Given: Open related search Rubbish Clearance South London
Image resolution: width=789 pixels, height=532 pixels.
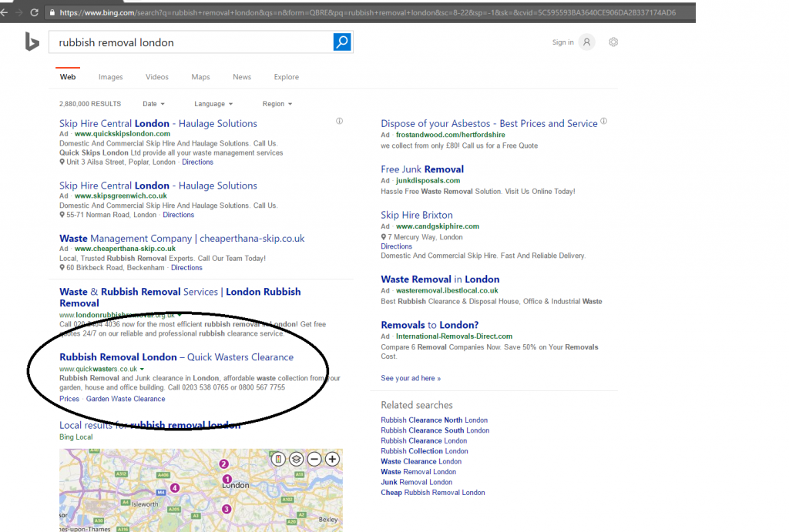Looking at the screenshot, I should (x=435, y=430).
